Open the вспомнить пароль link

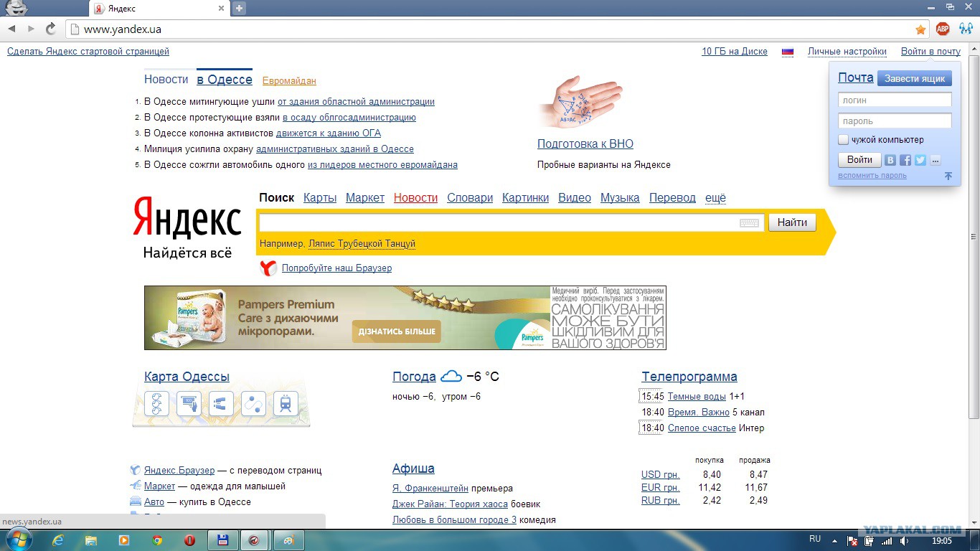pos(872,176)
